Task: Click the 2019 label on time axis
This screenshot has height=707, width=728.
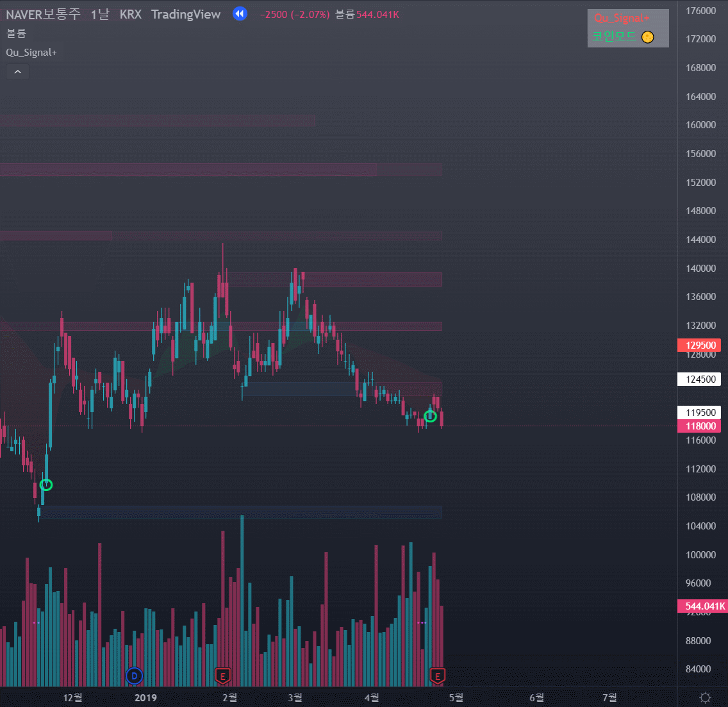Action: [x=145, y=698]
